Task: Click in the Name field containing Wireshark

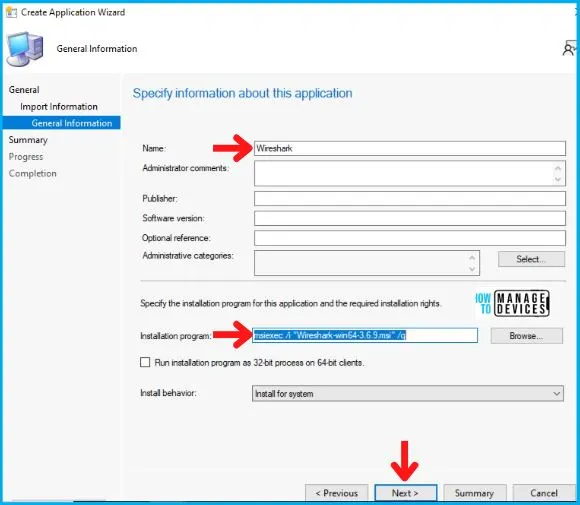Action: coord(410,148)
